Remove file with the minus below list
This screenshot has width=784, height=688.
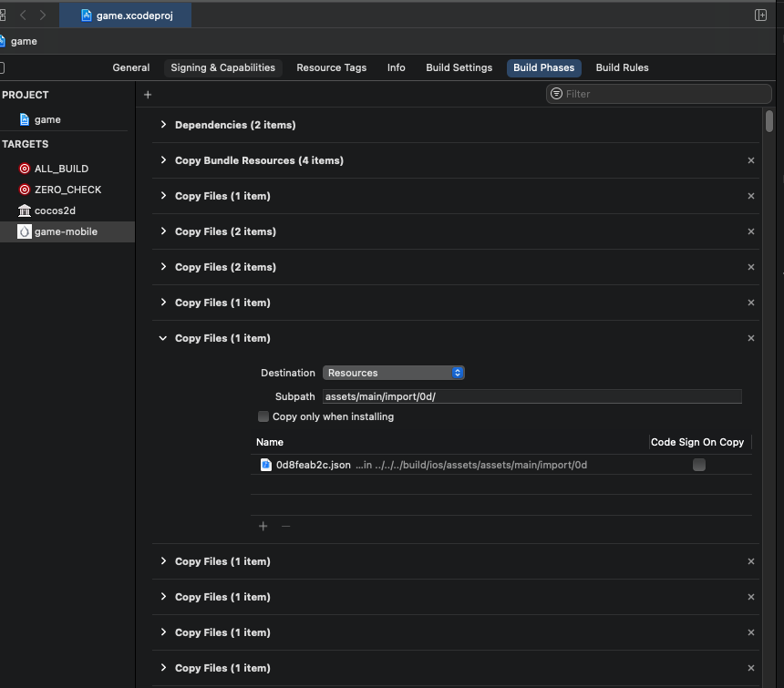point(285,526)
